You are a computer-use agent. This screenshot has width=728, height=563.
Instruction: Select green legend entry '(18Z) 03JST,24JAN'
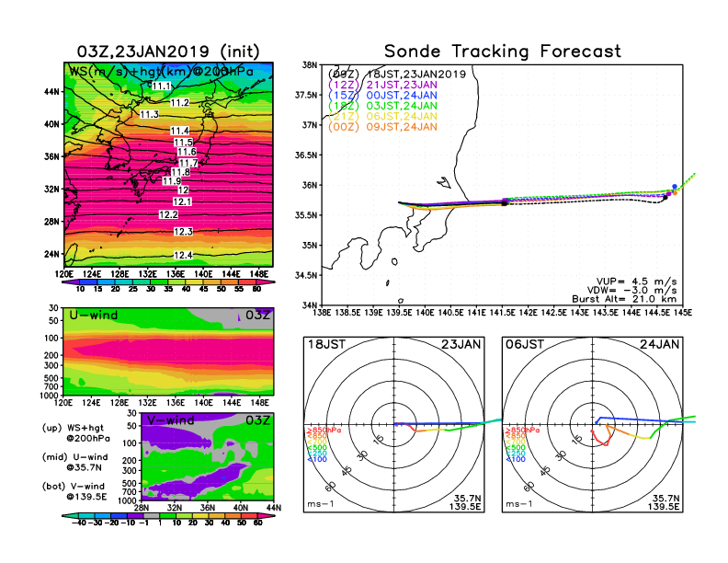click(x=382, y=106)
